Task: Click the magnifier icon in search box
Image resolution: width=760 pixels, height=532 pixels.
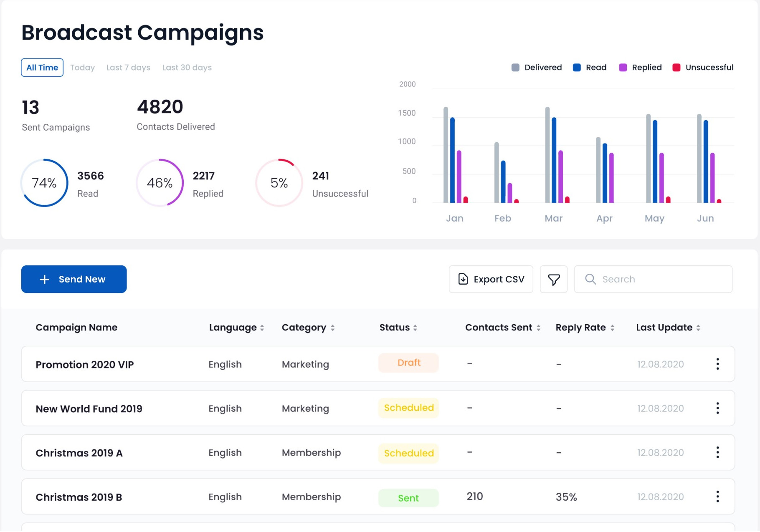Action: click(590, 279)
